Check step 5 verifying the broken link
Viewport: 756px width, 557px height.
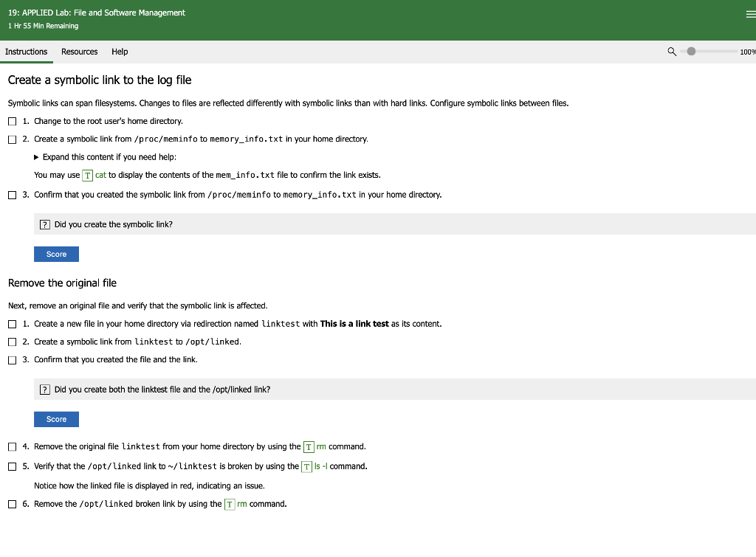coord(12,466)
